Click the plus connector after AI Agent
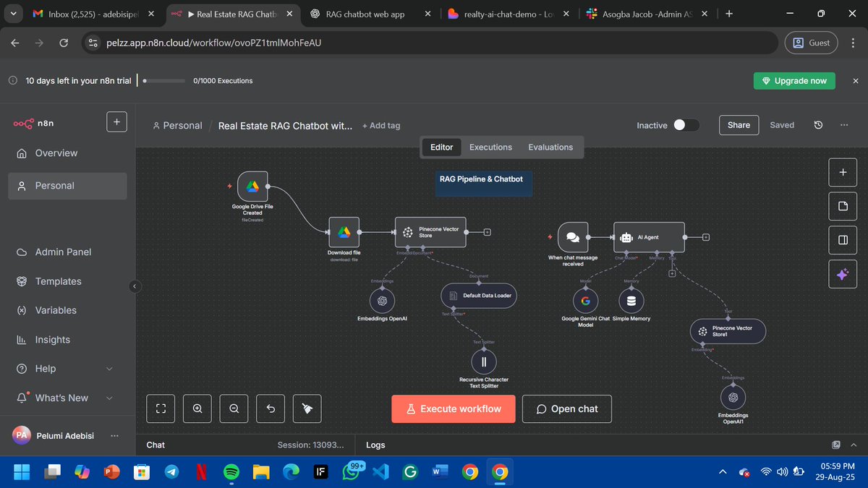The image size is (868, 488). click(x=705, y=237)
